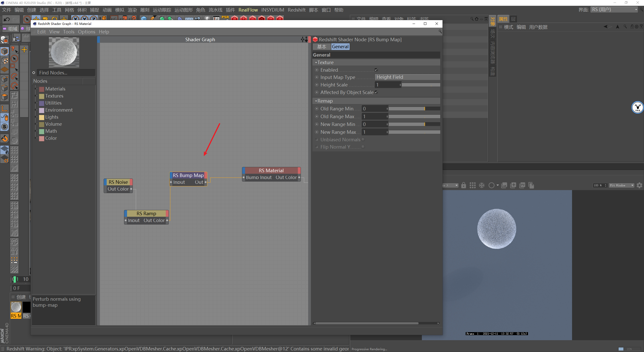This screenshot has height=352, width=644.
Task: Click the undo arrow icon
Action: 7,19
